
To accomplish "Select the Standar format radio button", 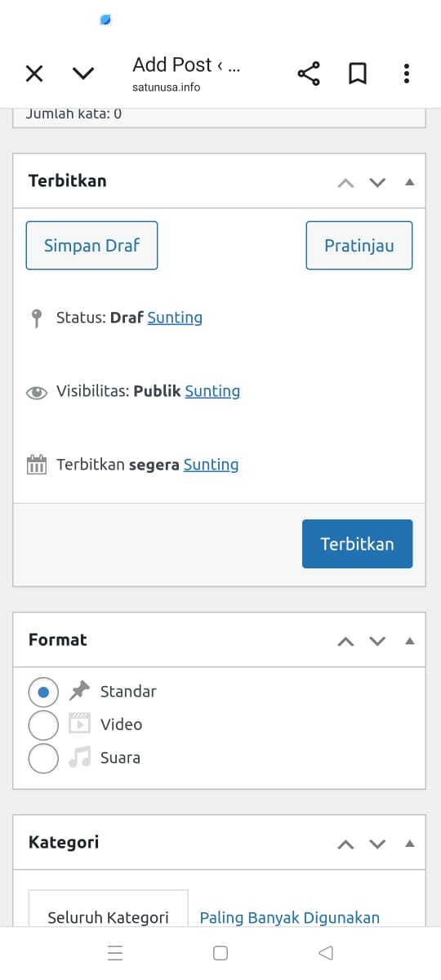I will [x=43, y=692].
